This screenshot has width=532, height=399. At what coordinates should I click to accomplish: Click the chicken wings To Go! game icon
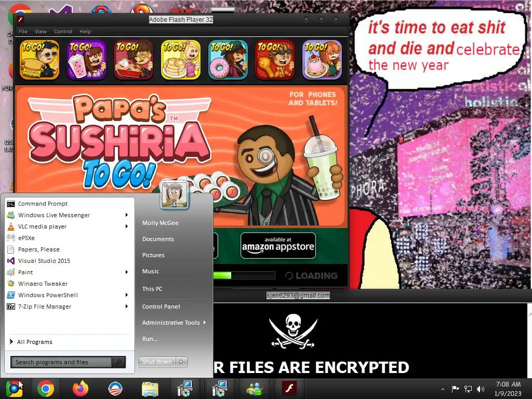[275, 60]
